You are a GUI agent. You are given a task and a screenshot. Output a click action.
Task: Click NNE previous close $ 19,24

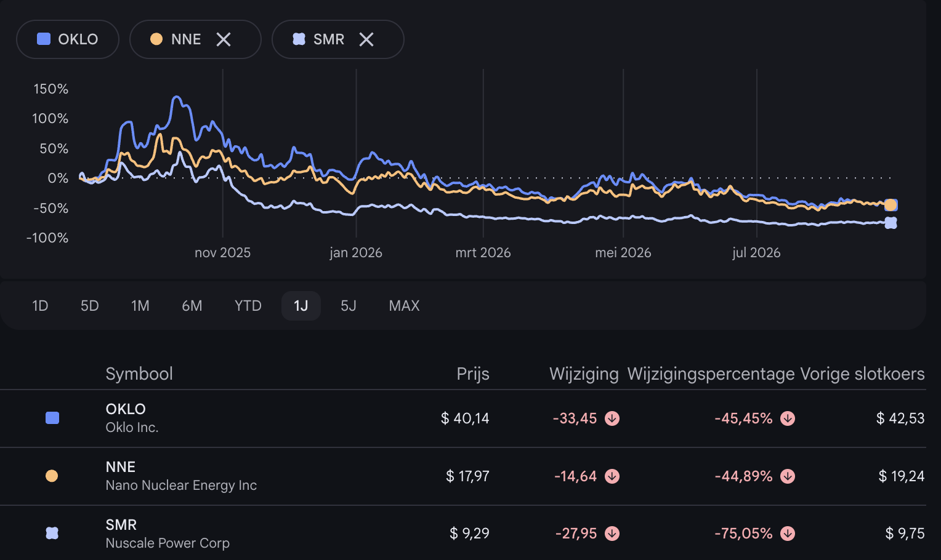click(902, 476)
